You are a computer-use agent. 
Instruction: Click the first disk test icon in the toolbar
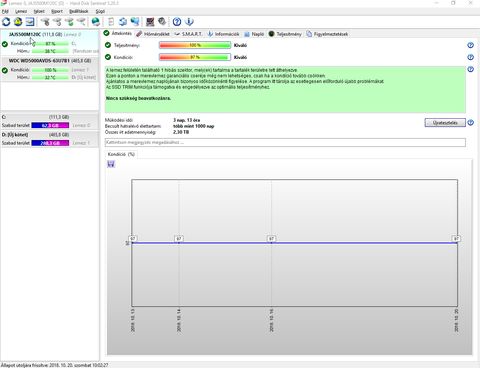tap(45, 22)
